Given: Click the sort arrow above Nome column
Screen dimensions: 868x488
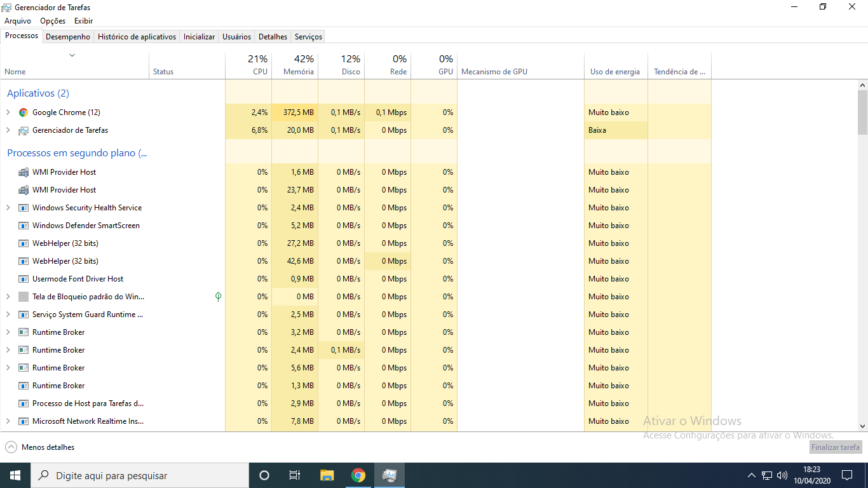Looking at the screenshot, I should [x=72, y=55].
